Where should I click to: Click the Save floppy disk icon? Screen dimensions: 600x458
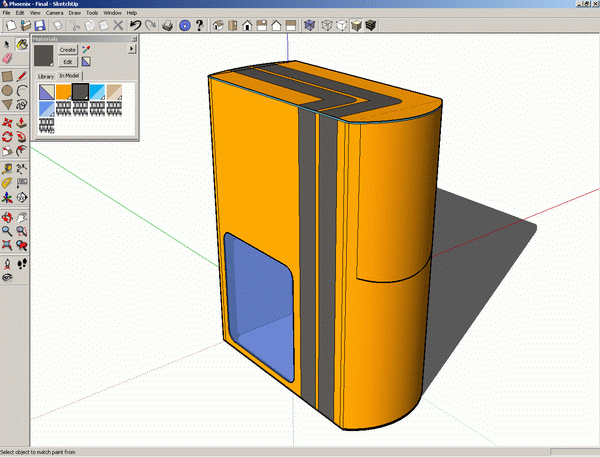tap(39, 24)
